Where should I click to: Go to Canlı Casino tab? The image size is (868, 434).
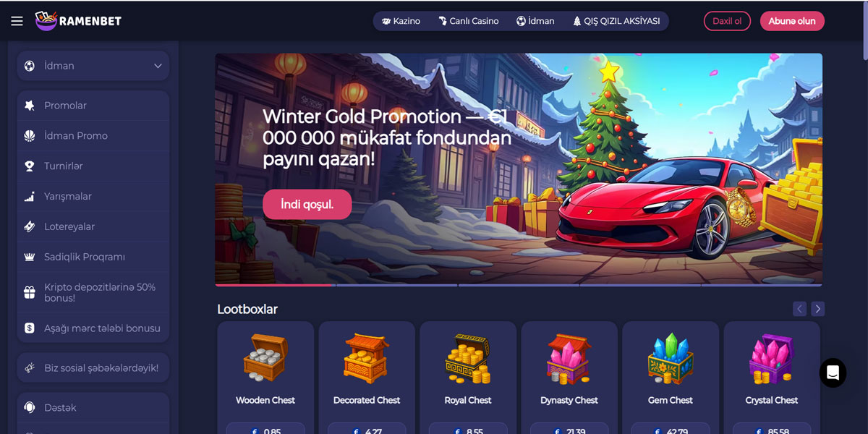469,21
